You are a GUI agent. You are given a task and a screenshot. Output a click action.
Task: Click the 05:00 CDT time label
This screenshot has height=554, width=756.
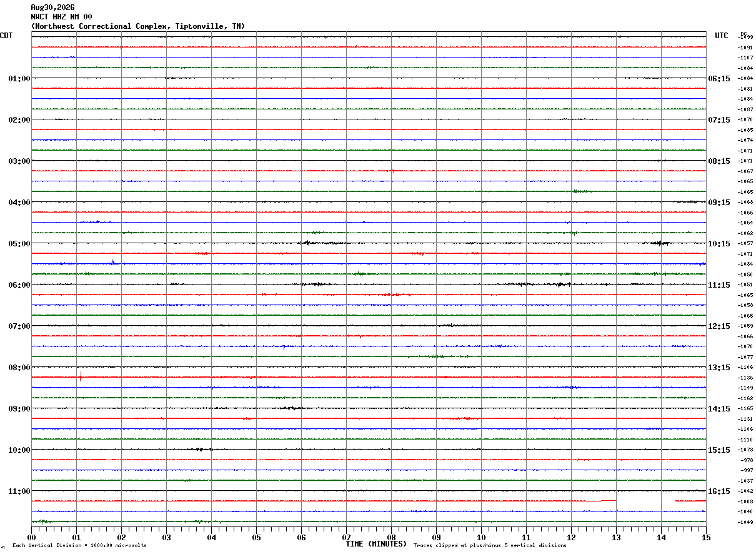19,244
